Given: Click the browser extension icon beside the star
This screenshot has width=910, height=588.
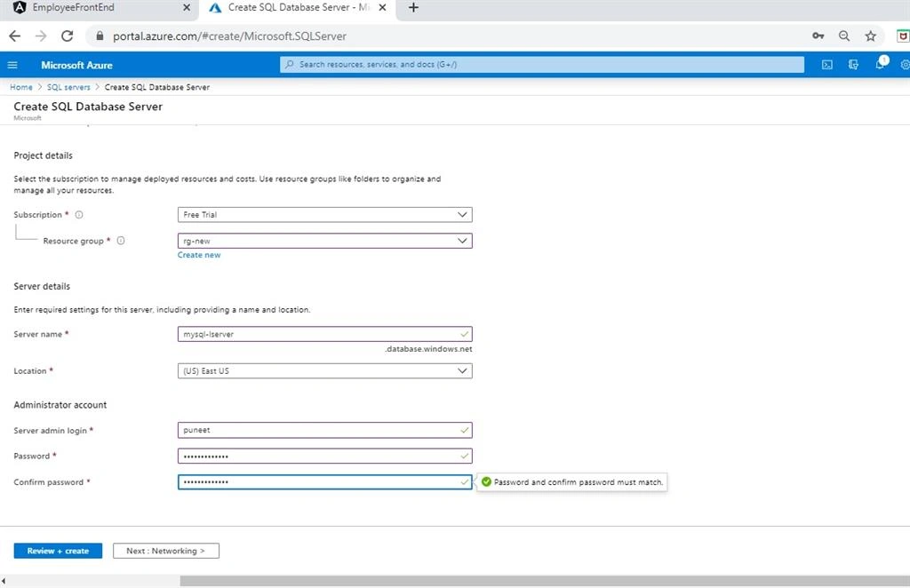Looking at the screenshot, I should (903, 36).
